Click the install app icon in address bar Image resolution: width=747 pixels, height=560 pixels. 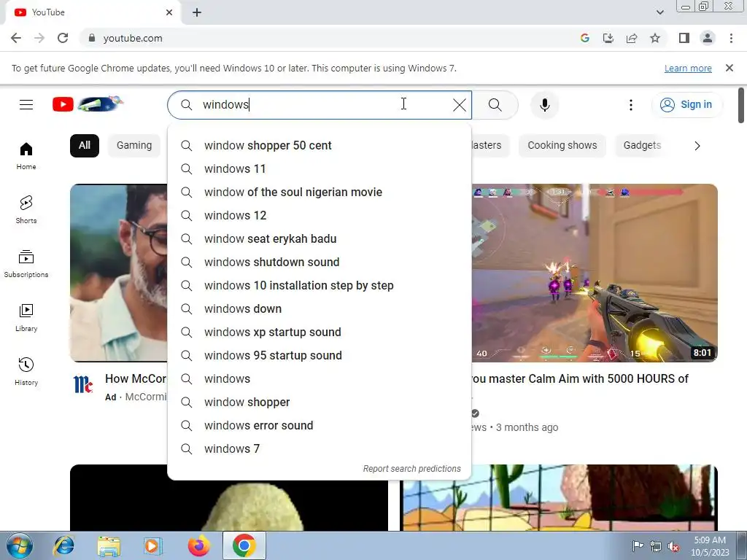coord(608,38)
